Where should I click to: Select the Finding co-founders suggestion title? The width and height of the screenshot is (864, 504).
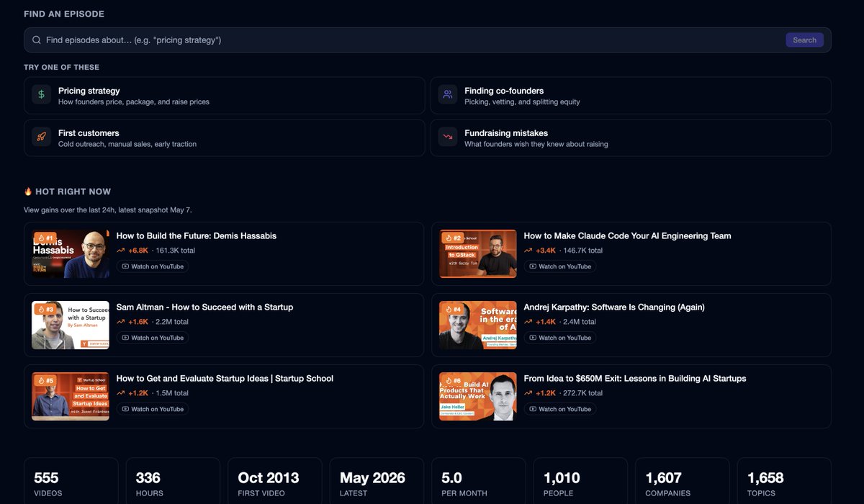[504, 91]
